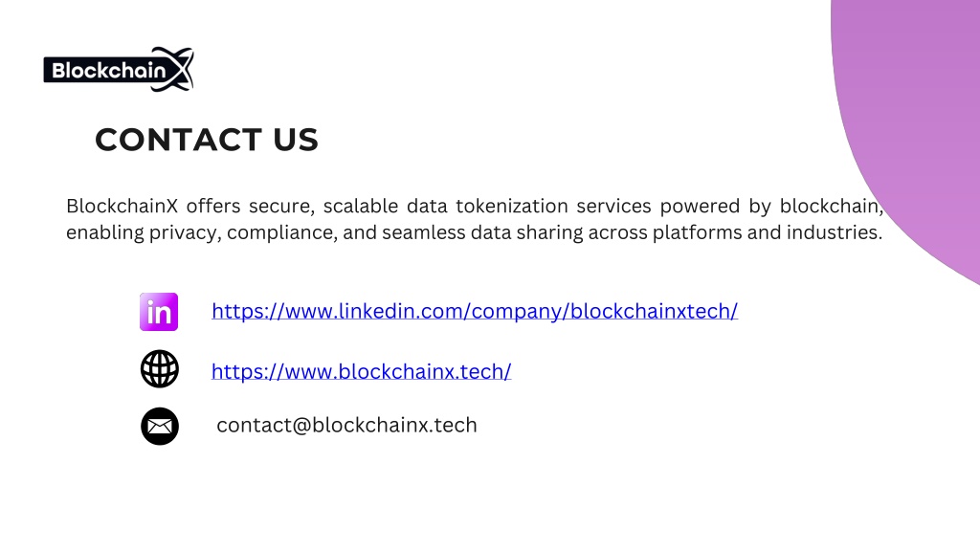Image resolution: width=980 pixels, height=551 pixels.
Task: Click the purple LinkedIn icon
Action: pyautogui.click(x=159, y=312)
